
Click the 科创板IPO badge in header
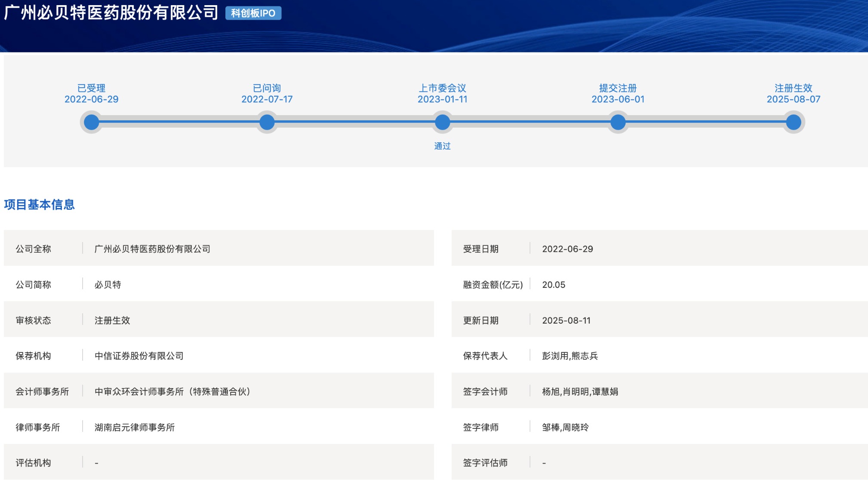pyautogui.click(x=253, y=13)
